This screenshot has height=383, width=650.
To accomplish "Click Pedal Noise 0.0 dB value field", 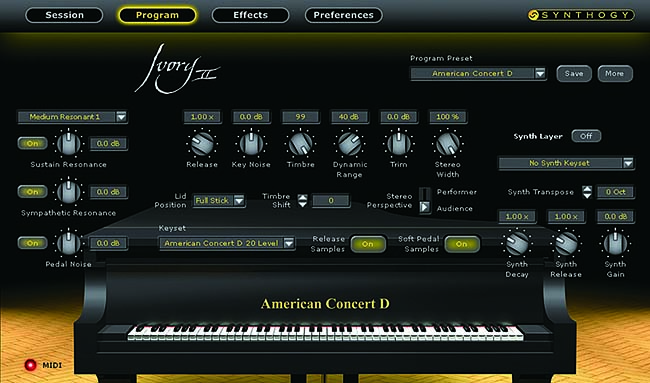I will tap(109, 243).
